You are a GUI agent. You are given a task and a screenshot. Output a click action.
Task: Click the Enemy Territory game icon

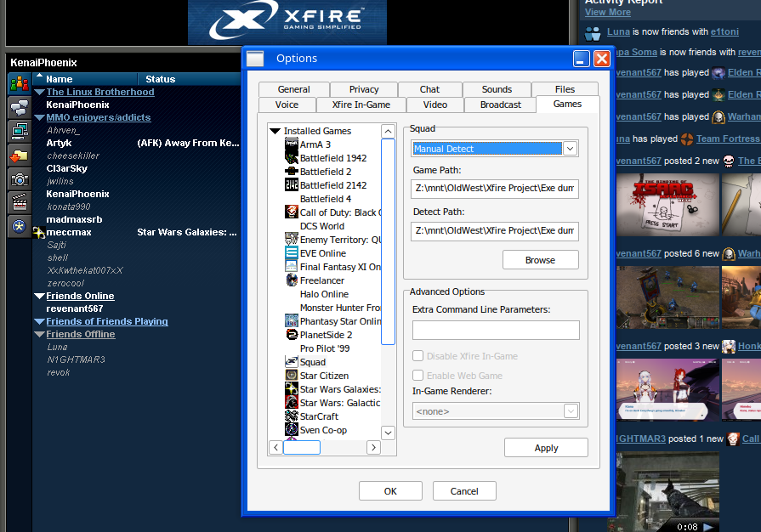(291, 239)
